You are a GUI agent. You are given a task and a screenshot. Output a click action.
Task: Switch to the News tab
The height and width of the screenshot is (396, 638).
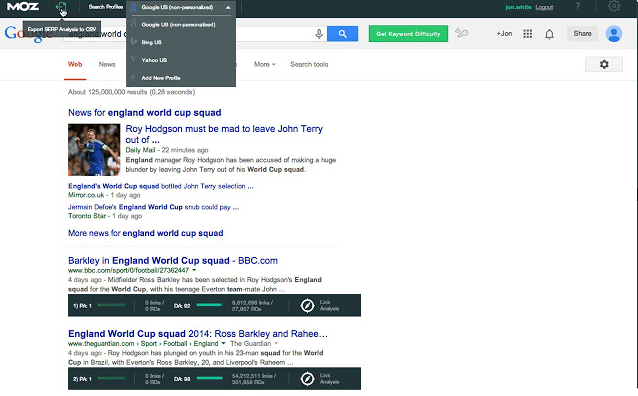[x=107, y=64]
